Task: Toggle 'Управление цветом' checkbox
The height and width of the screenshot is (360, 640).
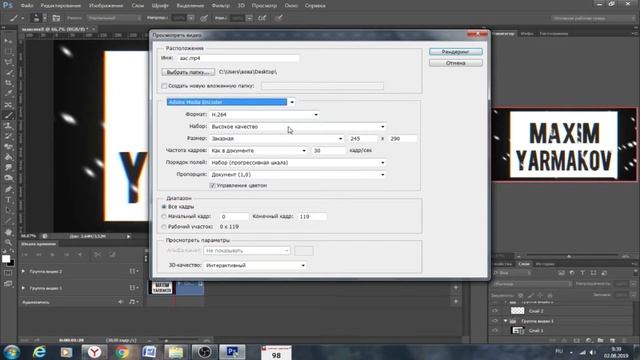Action: coord(212,185)
